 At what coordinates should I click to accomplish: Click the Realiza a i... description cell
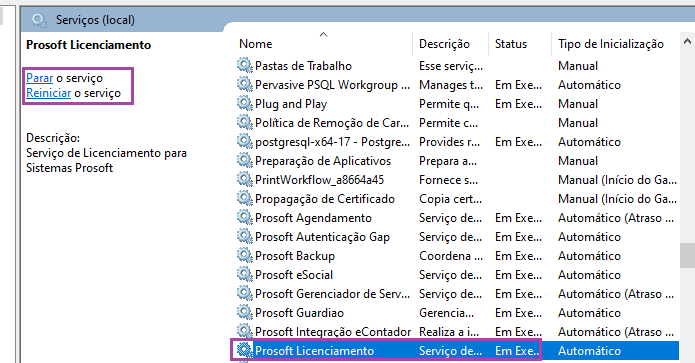[449, 332]
